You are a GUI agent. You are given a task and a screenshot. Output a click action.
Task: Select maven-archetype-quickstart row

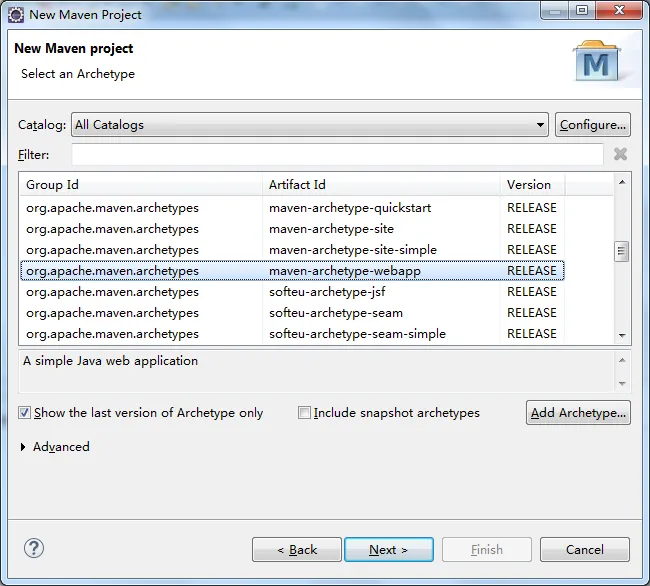(x=292, y=208)
